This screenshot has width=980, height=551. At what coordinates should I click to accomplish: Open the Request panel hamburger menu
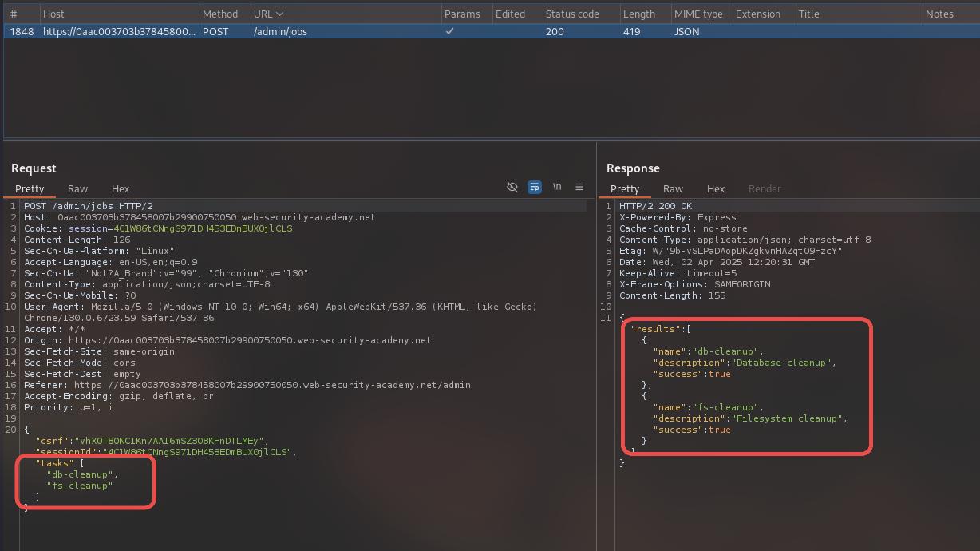(x=579, y=187)
